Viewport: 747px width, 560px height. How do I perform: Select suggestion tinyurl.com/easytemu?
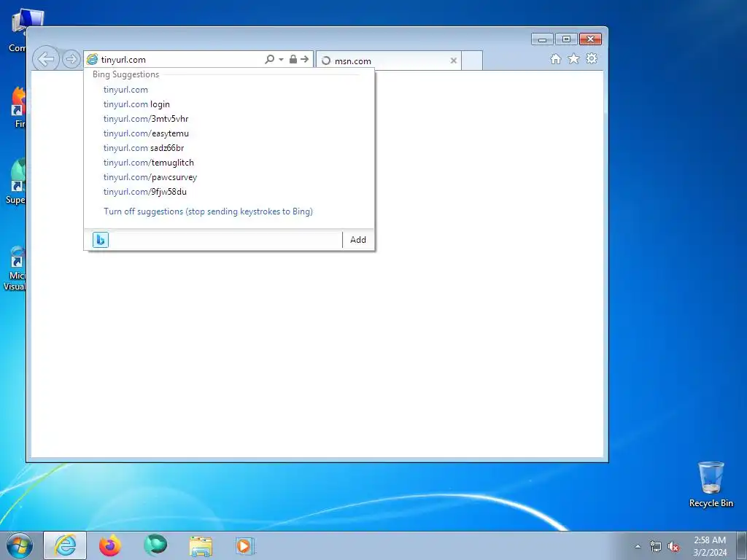point(146,133)
